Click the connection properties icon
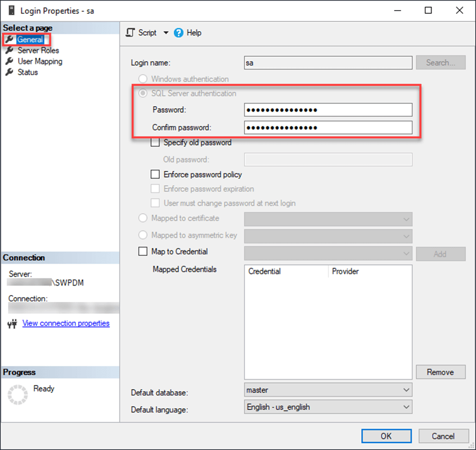 13,324
